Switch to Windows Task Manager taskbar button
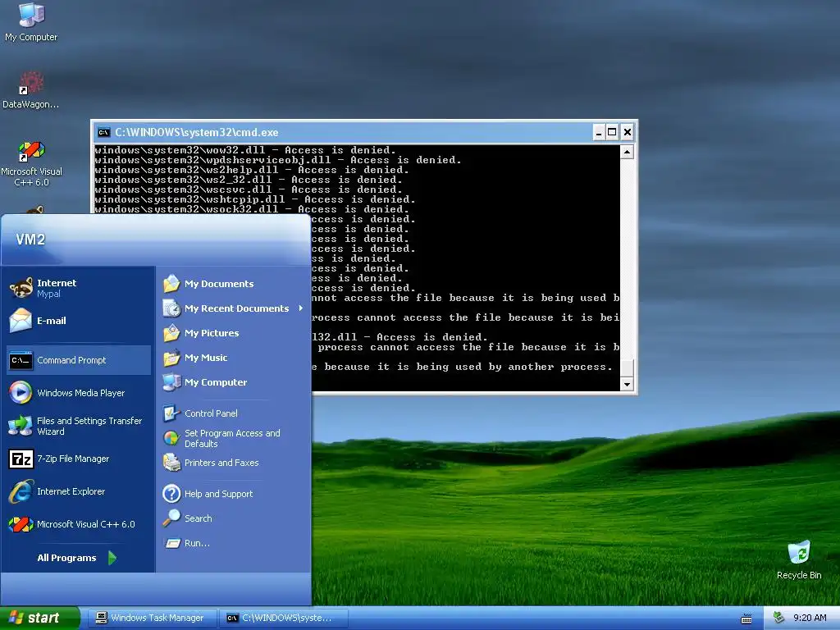 [x=152, y=618]
